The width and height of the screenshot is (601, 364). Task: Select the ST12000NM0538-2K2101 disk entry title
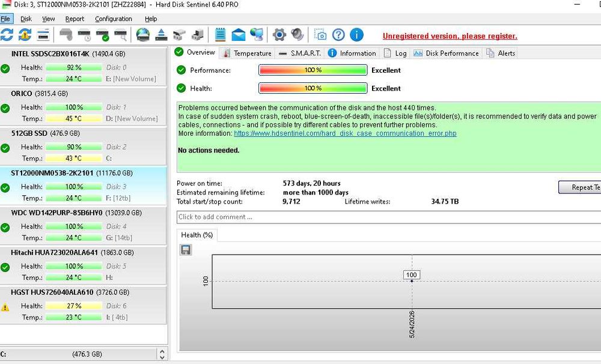pyautogui.click(x=72, y=173)
